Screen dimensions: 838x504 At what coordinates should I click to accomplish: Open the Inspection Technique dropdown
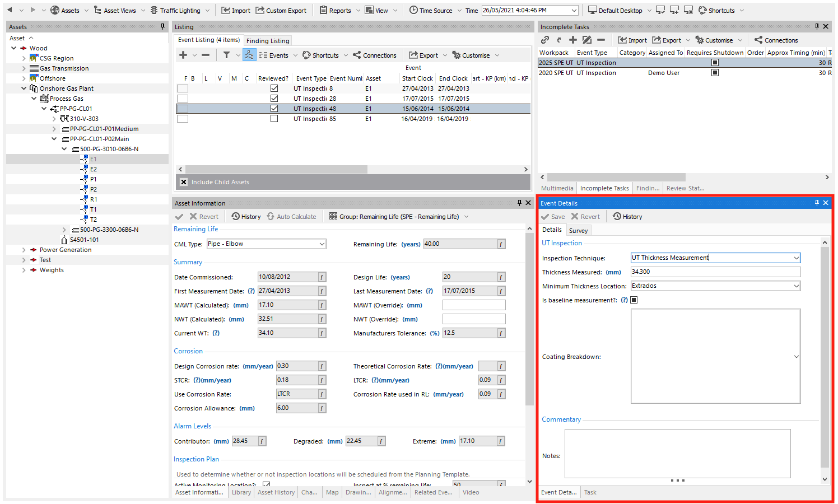[797, 258]
